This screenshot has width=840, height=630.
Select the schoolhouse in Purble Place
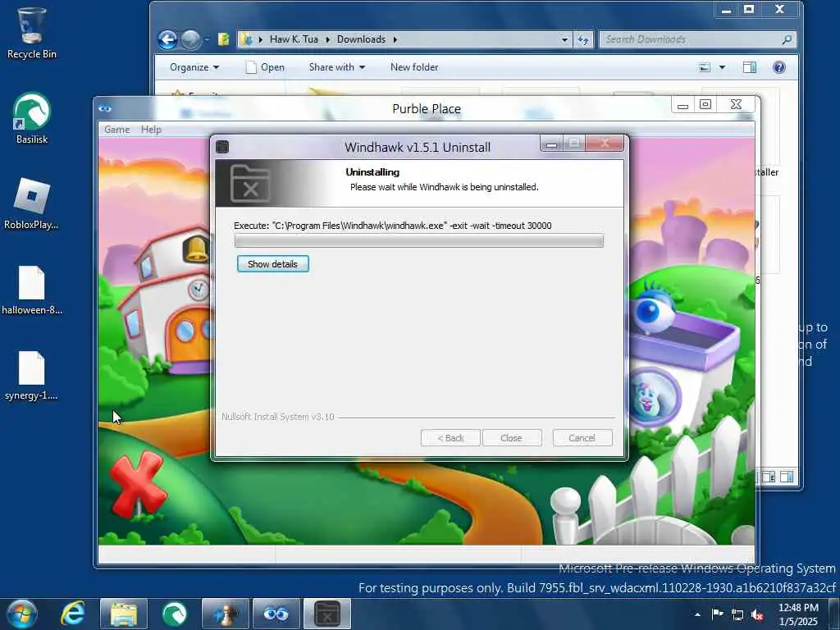(166, 300)
